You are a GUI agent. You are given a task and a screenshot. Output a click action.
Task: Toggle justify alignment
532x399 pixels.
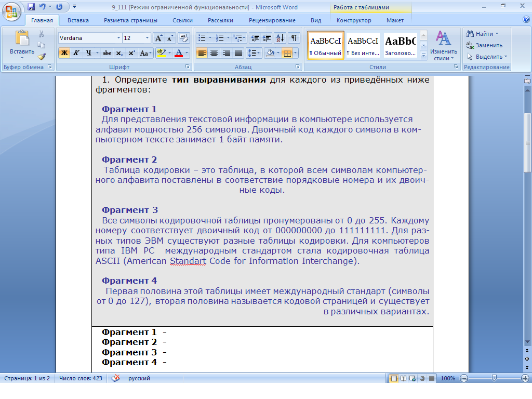[238, 53]
